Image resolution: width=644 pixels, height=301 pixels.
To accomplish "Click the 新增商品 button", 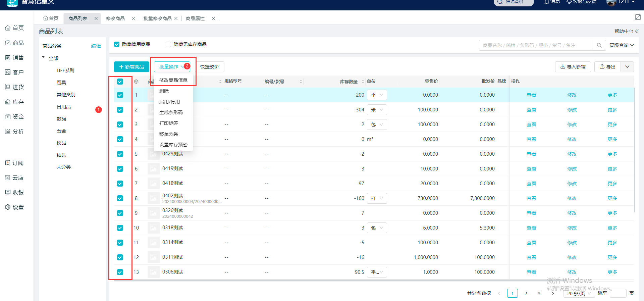I will [x=131, y=67].
